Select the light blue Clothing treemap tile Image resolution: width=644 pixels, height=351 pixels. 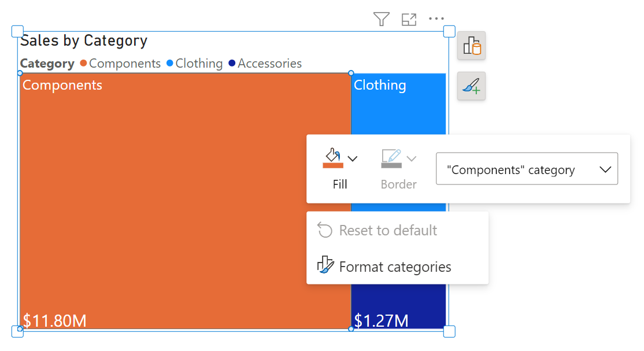pos(398,104)
